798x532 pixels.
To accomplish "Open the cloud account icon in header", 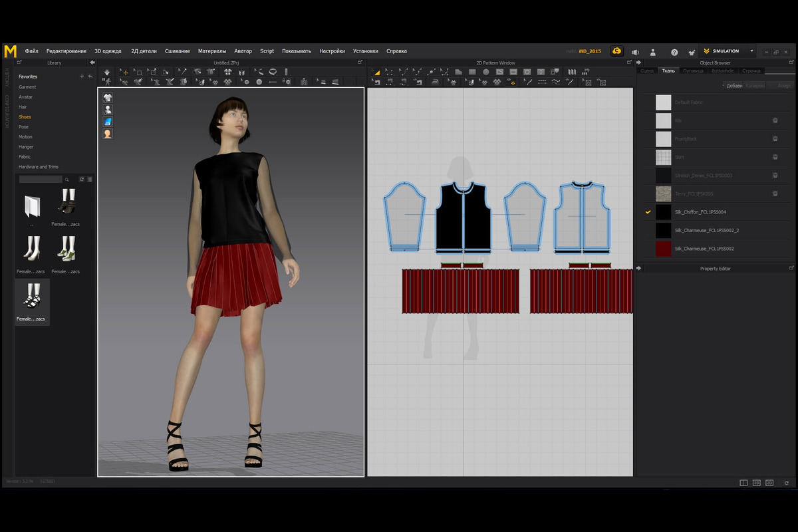I will [x=617, y=51].
